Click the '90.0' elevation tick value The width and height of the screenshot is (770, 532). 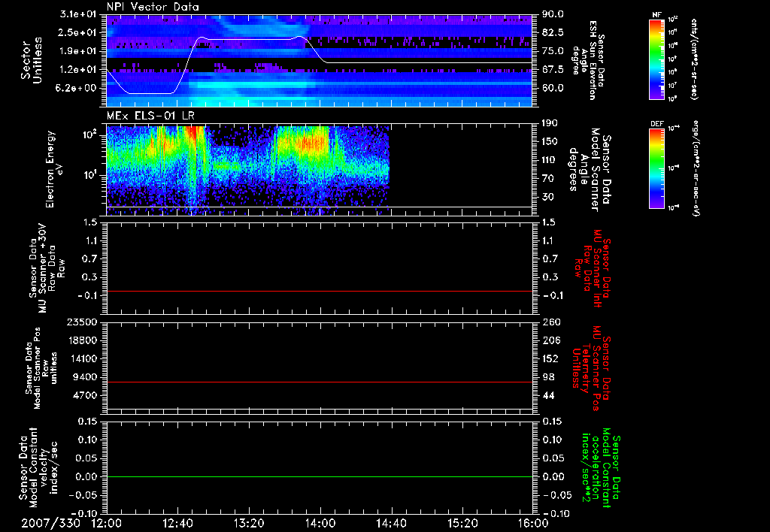[x=553, y=14]
